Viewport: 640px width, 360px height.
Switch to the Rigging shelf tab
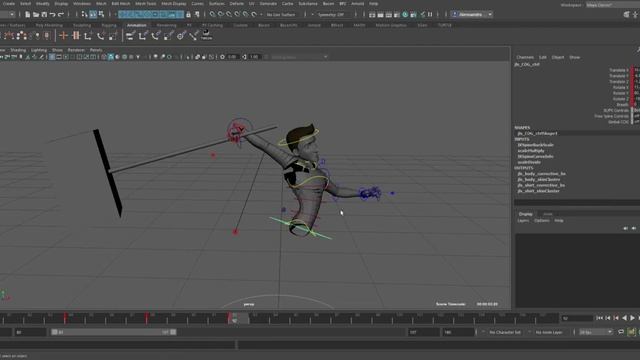click(x=109, y=25)
